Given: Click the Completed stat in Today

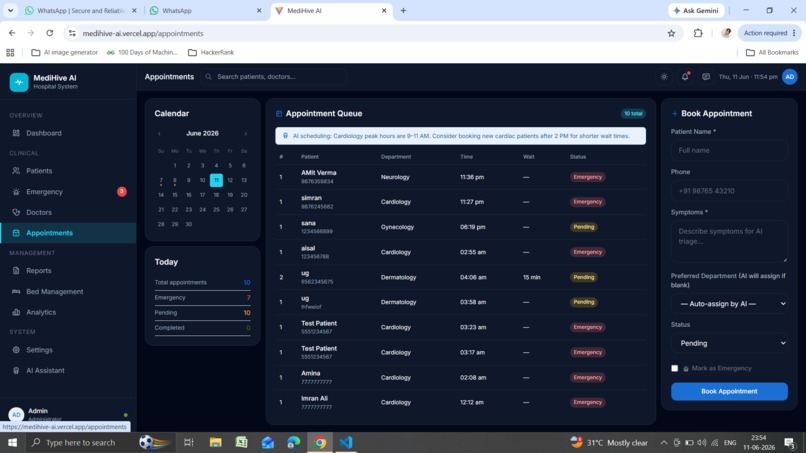Looking at the screenshot, I should coord(202,328).
